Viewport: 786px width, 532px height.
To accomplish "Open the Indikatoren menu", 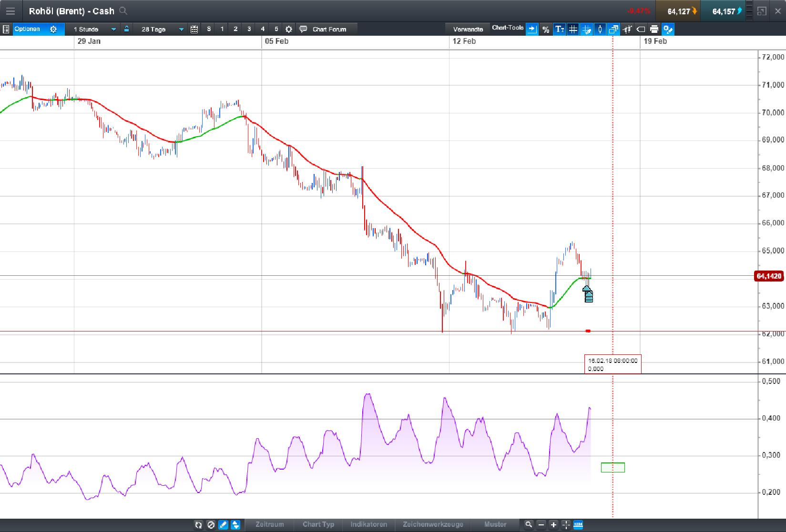I will pos(368,524).
